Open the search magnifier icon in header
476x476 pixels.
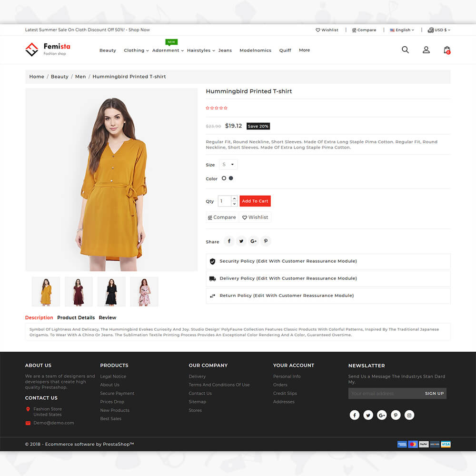(405, 50)
